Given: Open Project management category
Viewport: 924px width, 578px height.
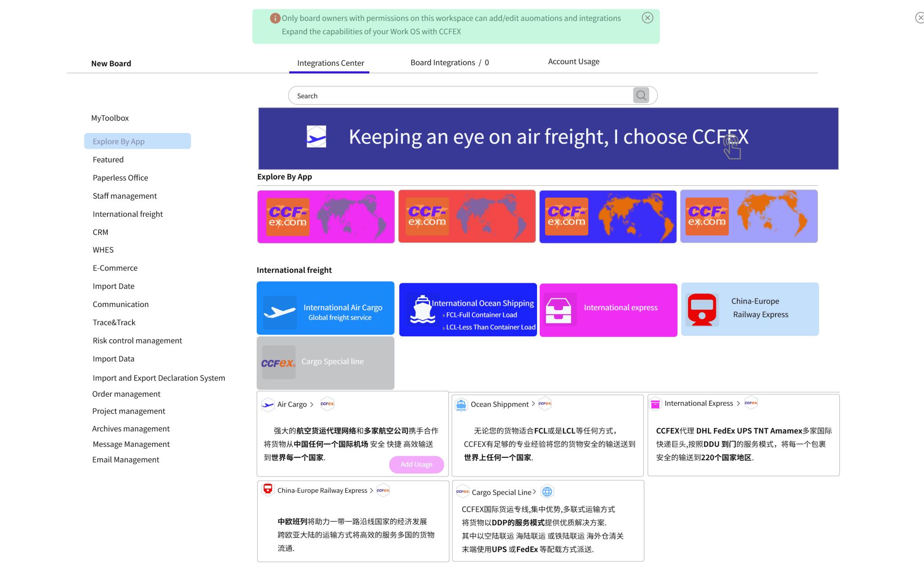Looking at the screenshot, I should click(128, 411).
